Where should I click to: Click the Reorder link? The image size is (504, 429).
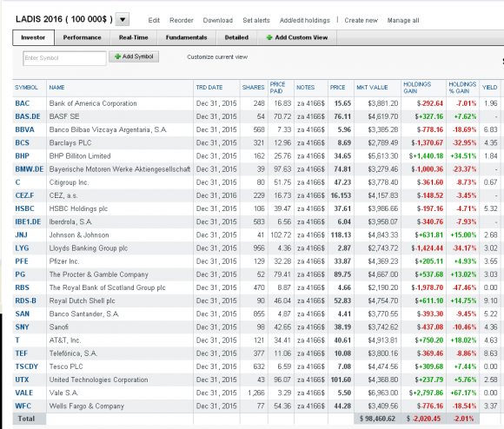click(182, 20)
